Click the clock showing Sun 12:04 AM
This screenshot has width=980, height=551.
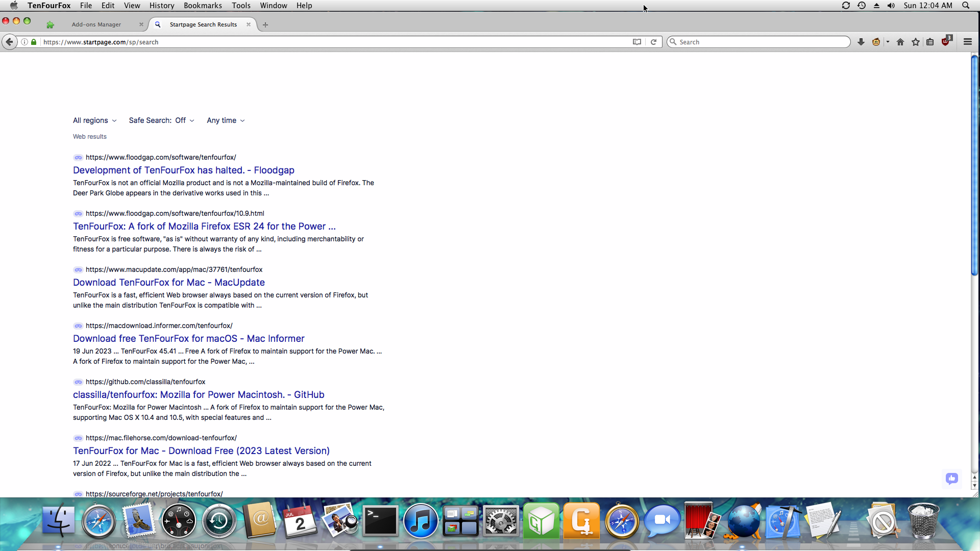(928, 6)
